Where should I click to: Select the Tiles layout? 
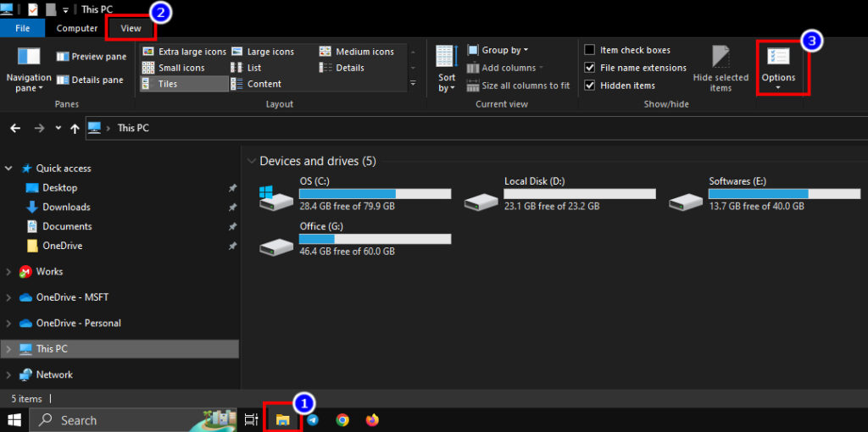[x=184, y=84]
